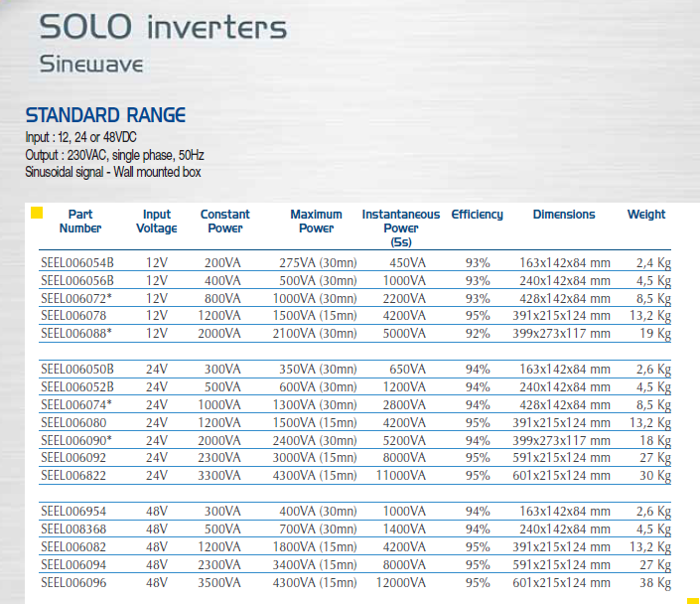Screen dimensions: 700x604
Task: Click the 30 Kg weight value
Action: (655, 476)
